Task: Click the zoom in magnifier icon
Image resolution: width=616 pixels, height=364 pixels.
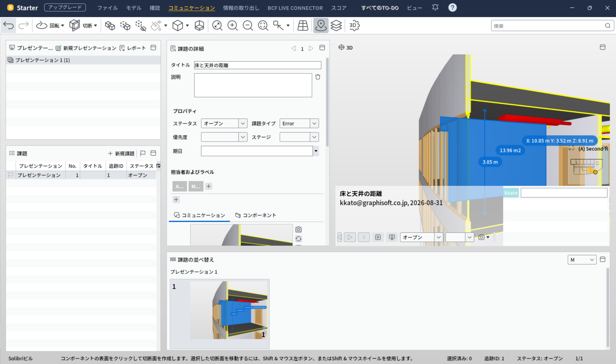Action: 232,25
